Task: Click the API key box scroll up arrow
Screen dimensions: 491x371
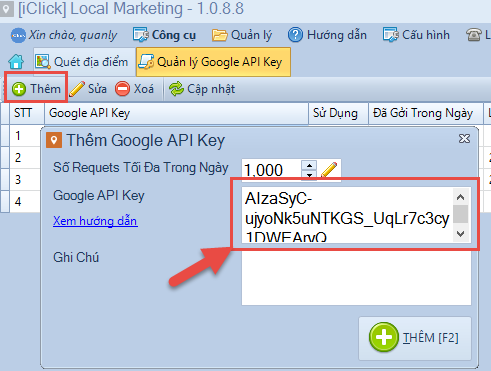Action: click(x=461, y=197)
